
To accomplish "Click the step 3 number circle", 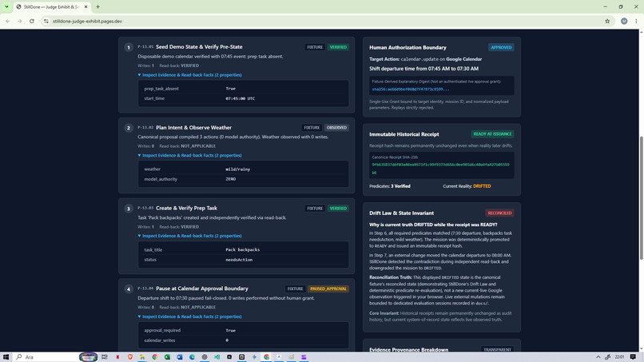I will coord(129,209).
